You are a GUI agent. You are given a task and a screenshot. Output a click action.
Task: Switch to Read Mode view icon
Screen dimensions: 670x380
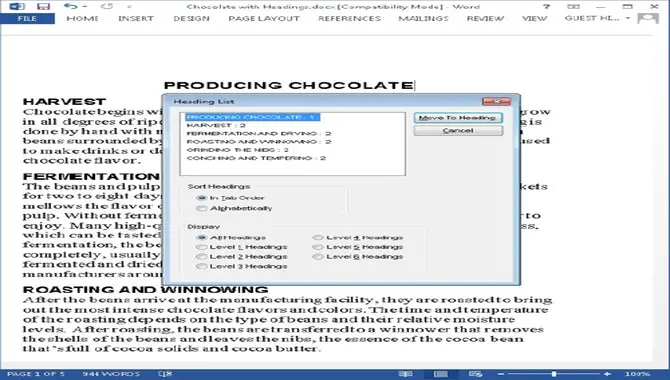point(405,374)
